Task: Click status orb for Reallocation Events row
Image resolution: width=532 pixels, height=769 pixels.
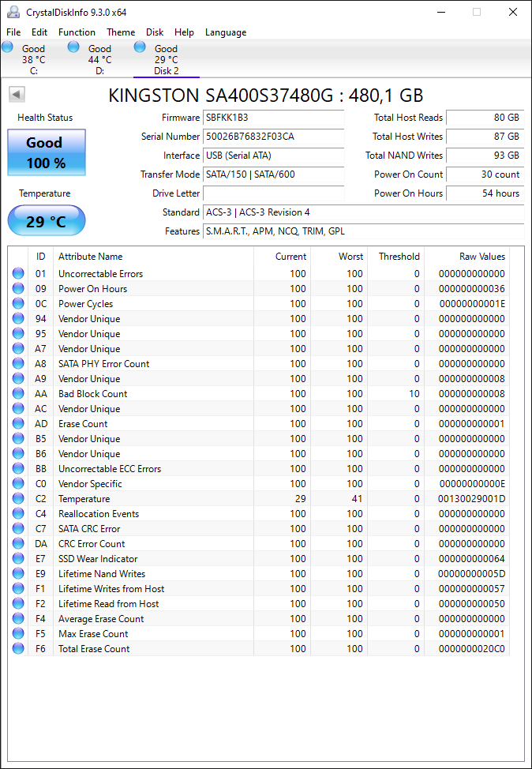Action: (18, 513)
